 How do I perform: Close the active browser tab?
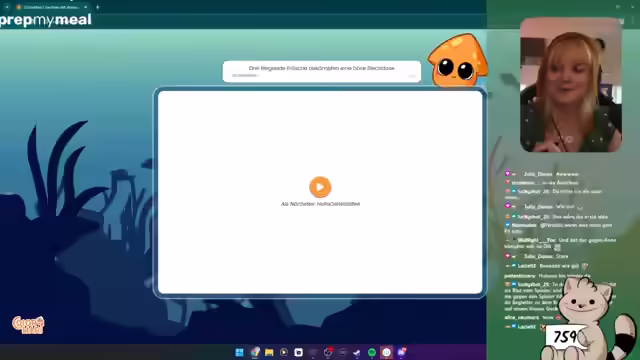tap(86, 7)
